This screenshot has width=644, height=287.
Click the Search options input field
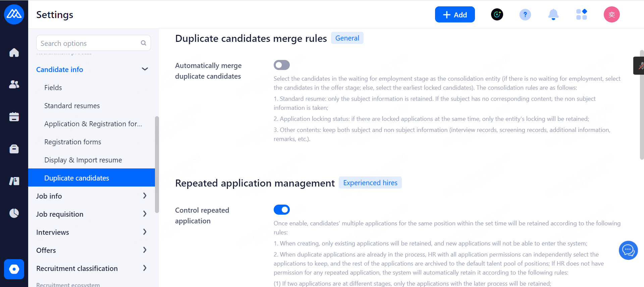click(89, 43)
